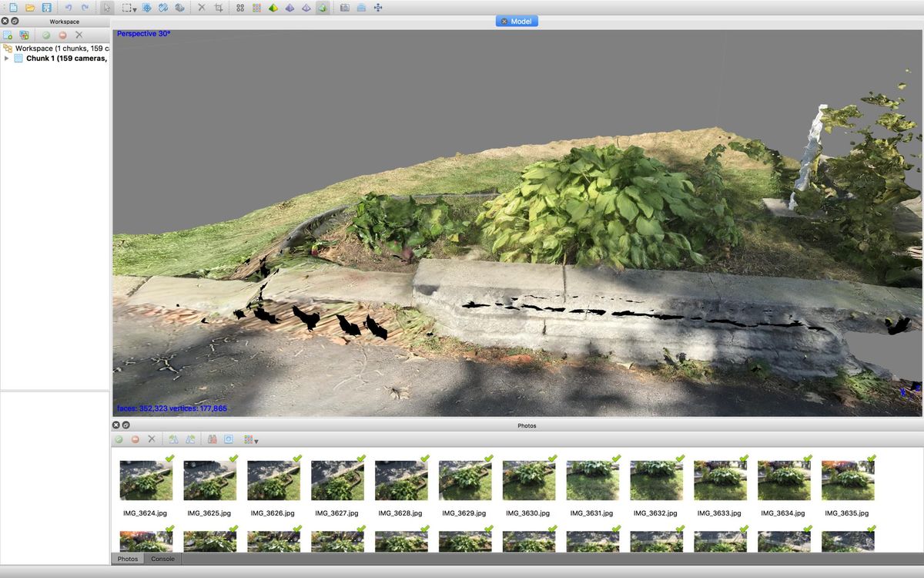This screenshot has height=578, width=924.
Task: Select the Navigation arrow tool
Action: click(107, 7)
